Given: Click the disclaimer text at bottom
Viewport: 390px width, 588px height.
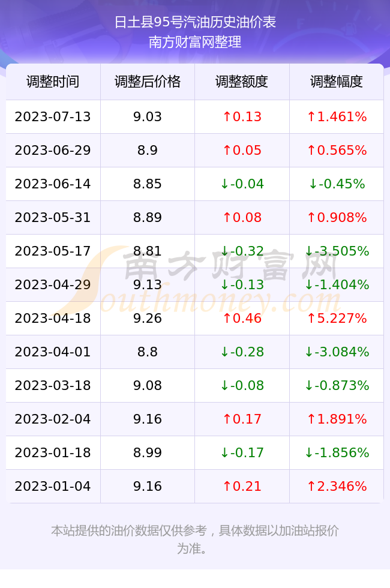Looking at the screenshot, I should tap(195, 539).
